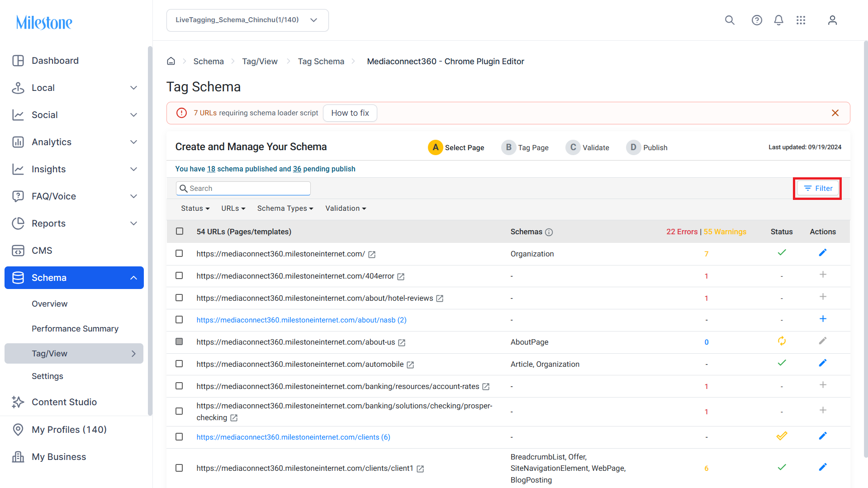Click the How to fix button
868x488 pixels.
pos(350,113)
